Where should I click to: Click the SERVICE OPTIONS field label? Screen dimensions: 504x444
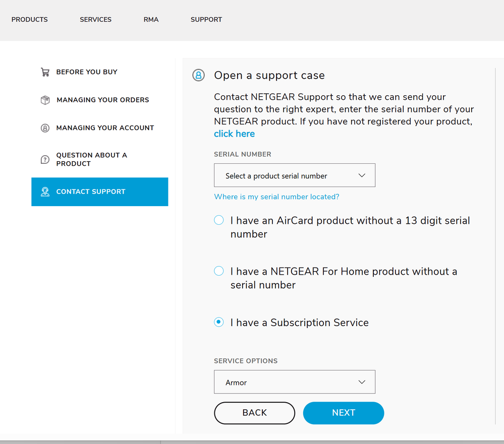(x=246, y=361)
